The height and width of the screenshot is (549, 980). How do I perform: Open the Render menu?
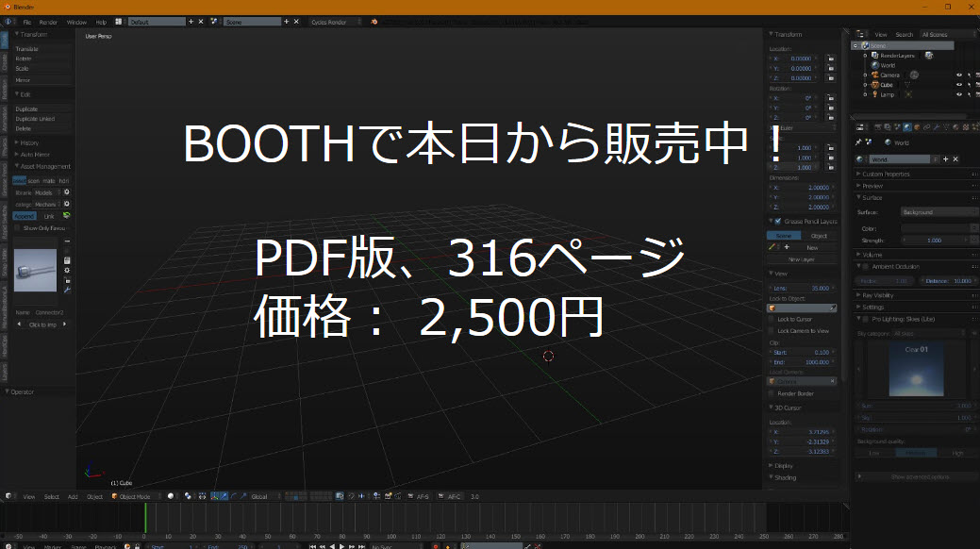[48, 22]
